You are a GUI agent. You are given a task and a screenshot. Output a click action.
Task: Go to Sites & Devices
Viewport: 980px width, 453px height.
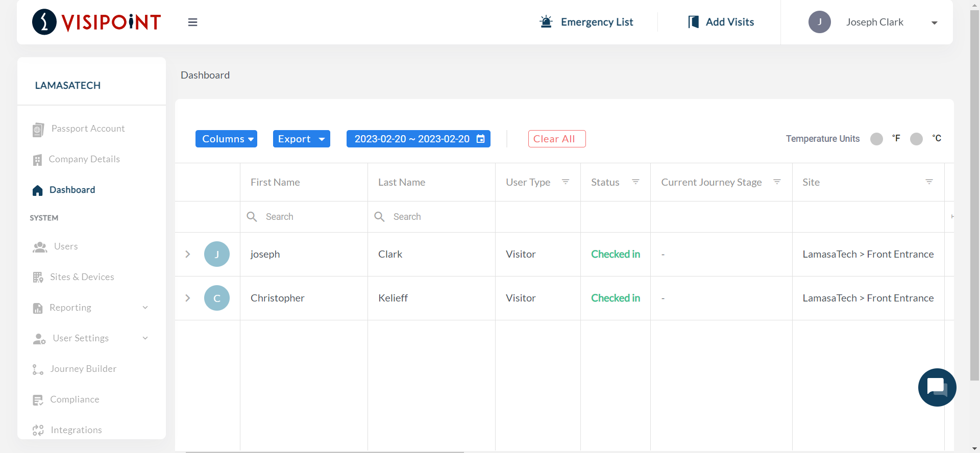[82, 277]
